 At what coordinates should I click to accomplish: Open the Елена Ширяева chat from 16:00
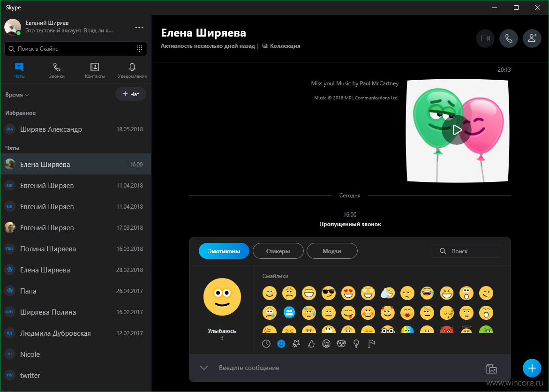[75, 164]
